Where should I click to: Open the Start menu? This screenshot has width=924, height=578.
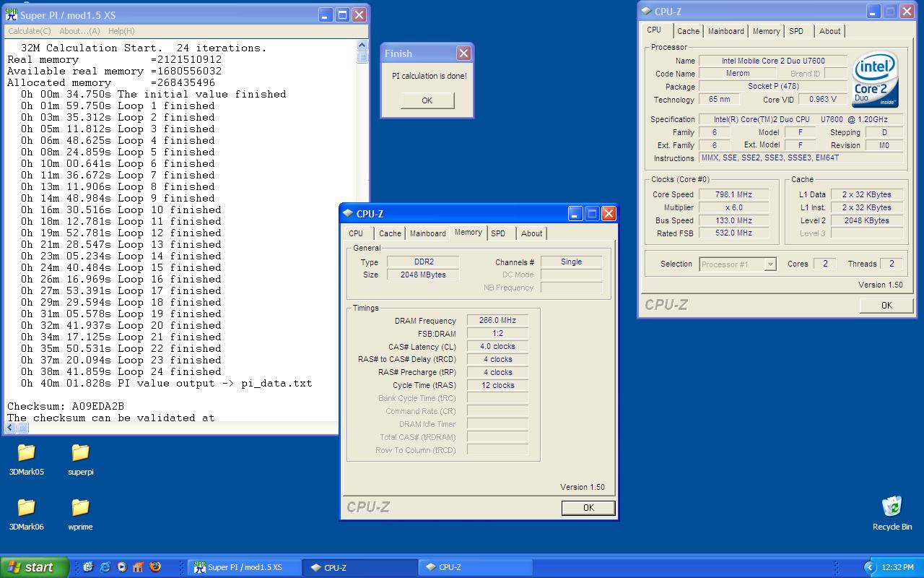(34, 567)
